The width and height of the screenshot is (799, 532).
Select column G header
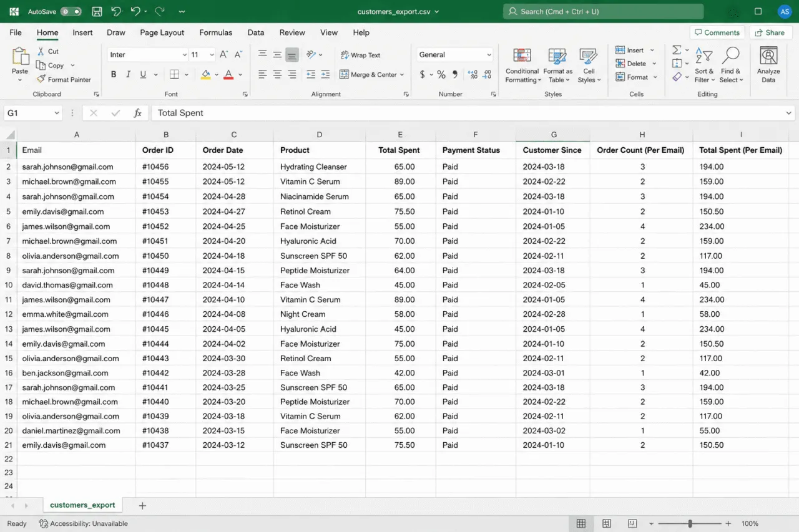pyautogui.click(x=553, y=134)
